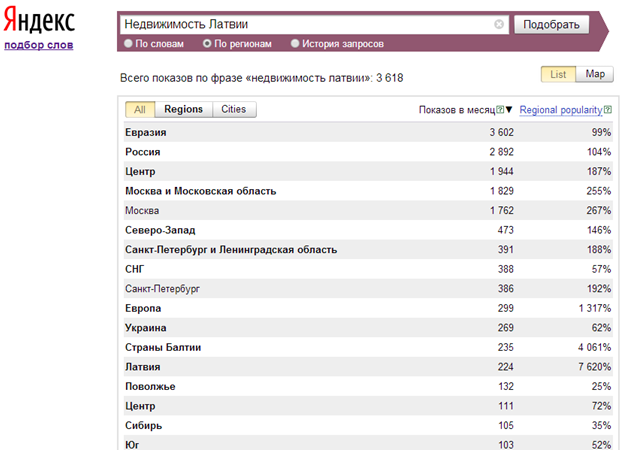Screen dimensions: 627x452
Task: Select the Северо-Запад row
Action: (368, 230)
